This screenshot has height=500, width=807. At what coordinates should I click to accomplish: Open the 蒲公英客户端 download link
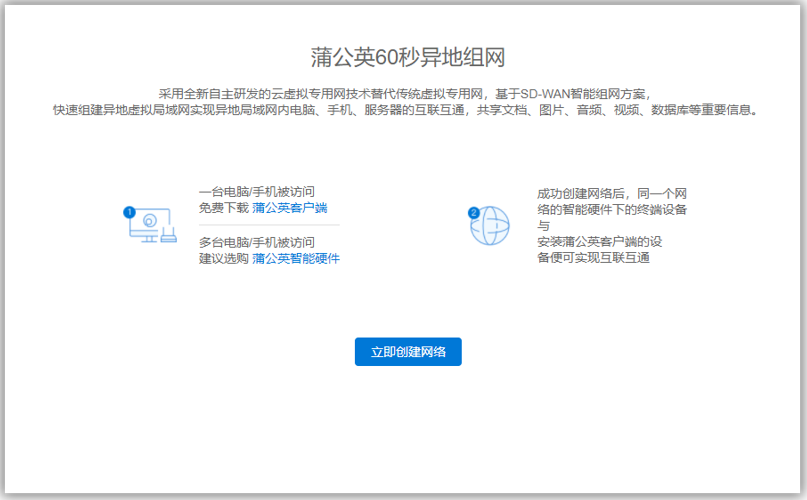pyautogui.click(x=290, y=208)
